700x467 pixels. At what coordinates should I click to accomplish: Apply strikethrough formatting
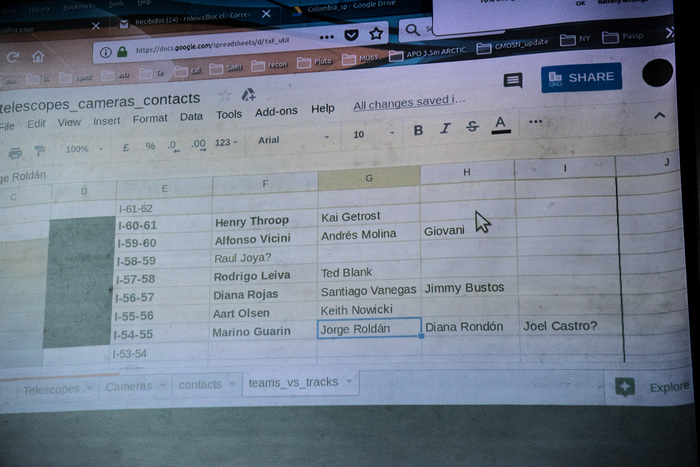[472, 127]
